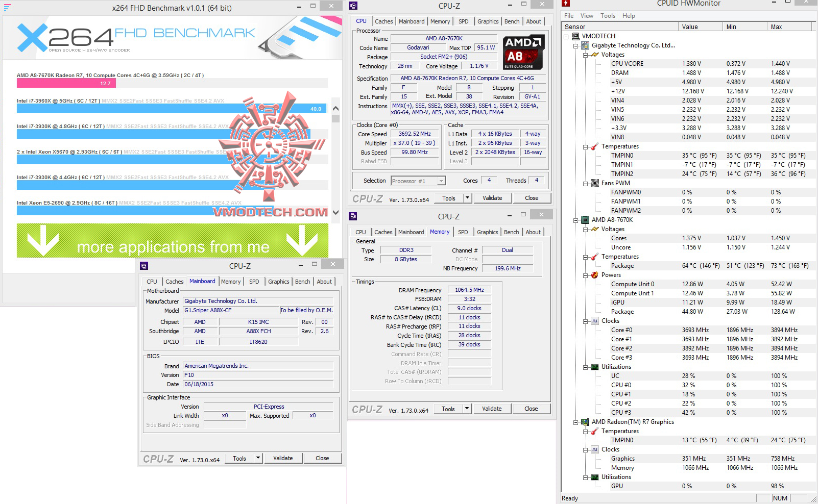The height and width of the screenshot is (504, 818).
Task: Click the Temperatures icon under AMD A8-7670K
Action: [x=595, y=257]
